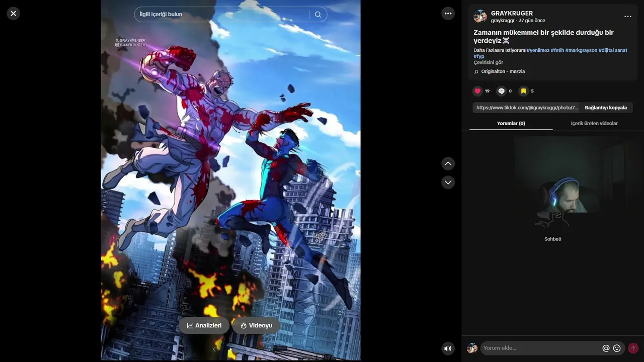Switch to the 'Yorumlar (0)' tab
The width and height of the screenshot is (644, 362).
(x=511, y=123)
